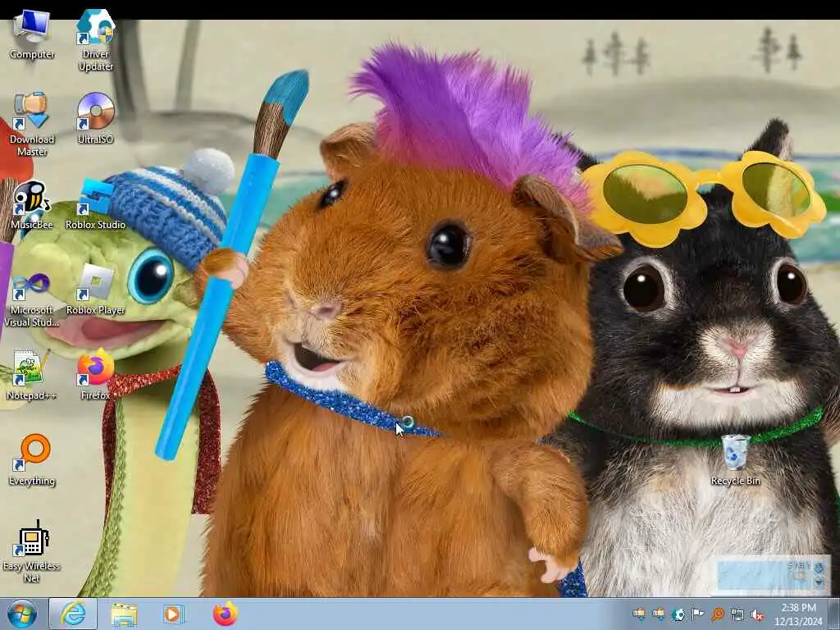The image size is (840, 630).
Task: Open the clock showing 2:38 PM
Action: point(798,614)
